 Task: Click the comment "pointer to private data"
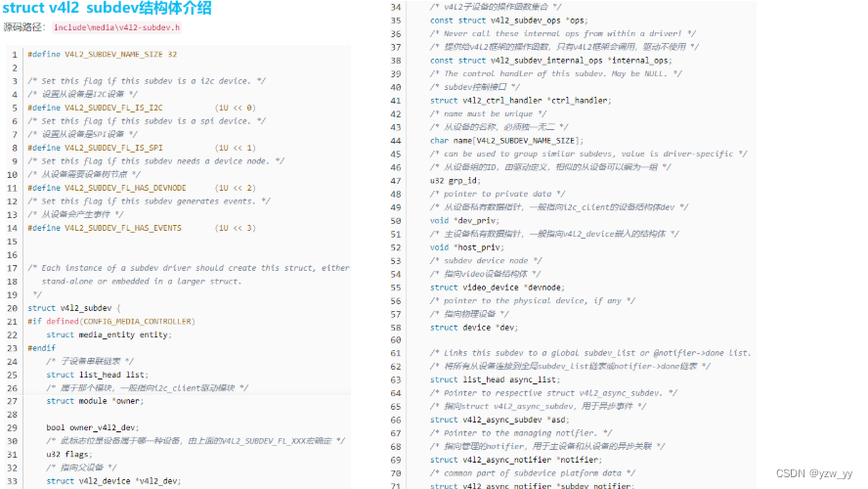(x=498, y=194)
